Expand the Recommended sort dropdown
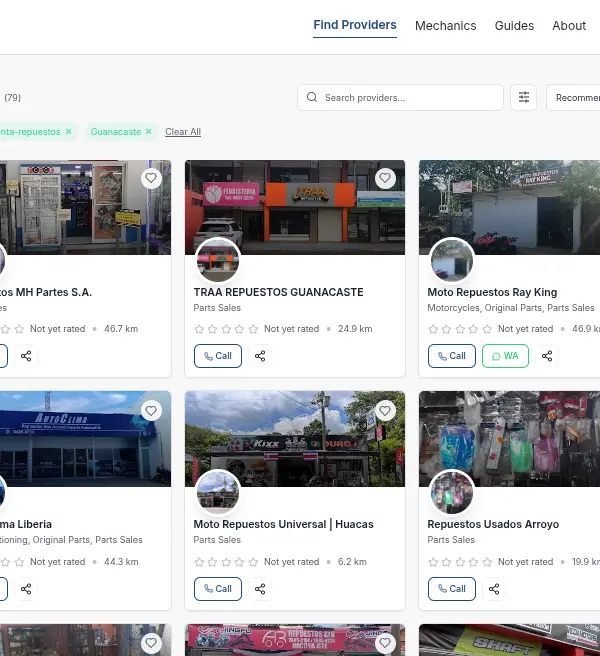The height and width of the screenshot is (656, 600). [x=573, y=97]
